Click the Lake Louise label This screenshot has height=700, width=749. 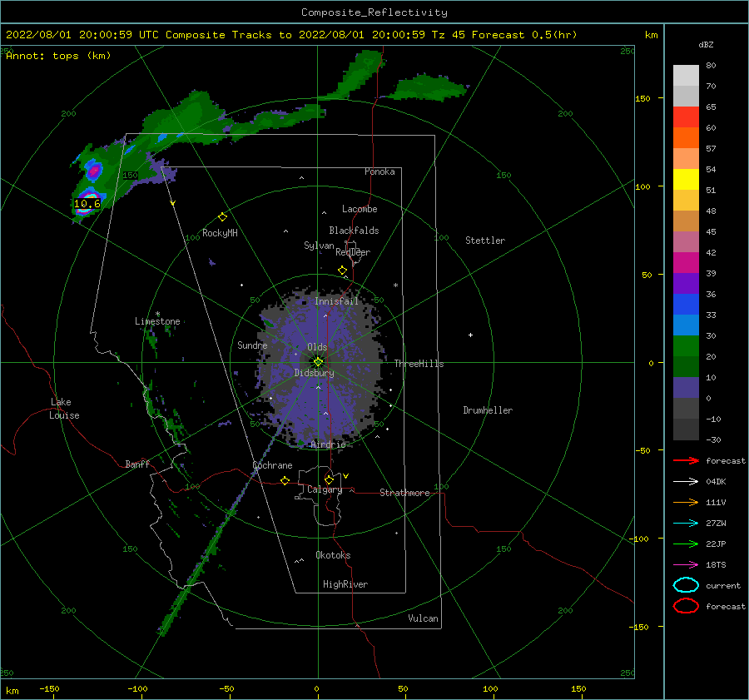64,409
